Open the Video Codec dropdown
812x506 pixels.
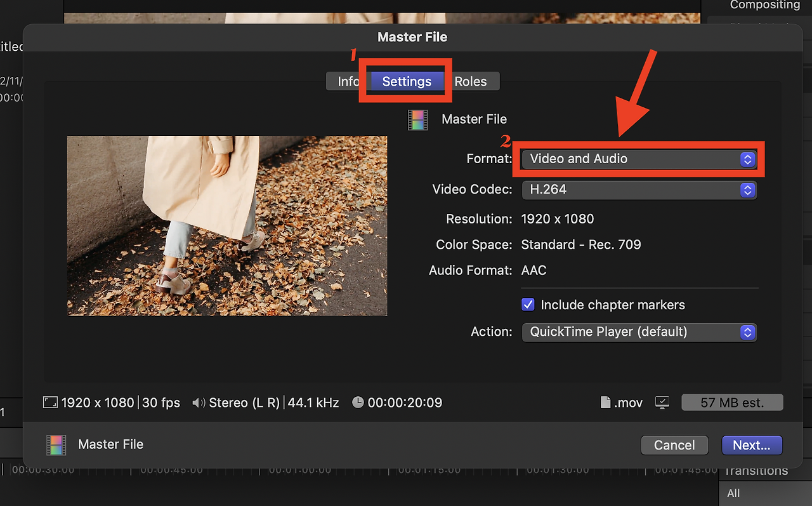(639, 190)
